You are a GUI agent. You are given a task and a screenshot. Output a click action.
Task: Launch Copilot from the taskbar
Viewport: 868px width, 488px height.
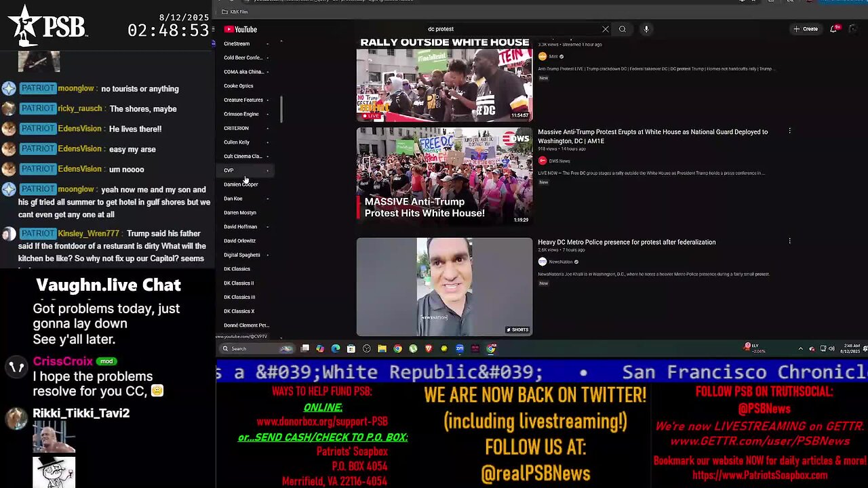click(320, 348)
